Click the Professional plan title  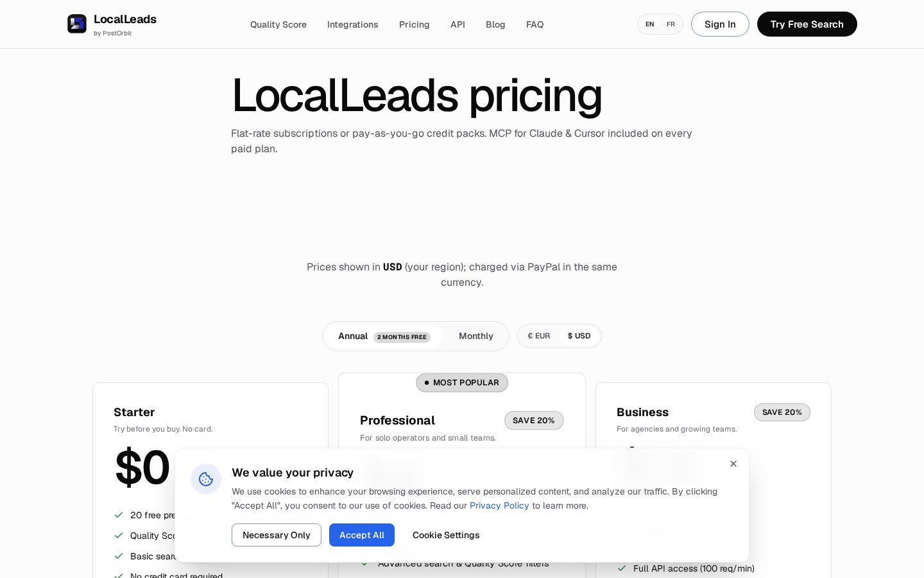pyautogui.click(x=397, y=421)
